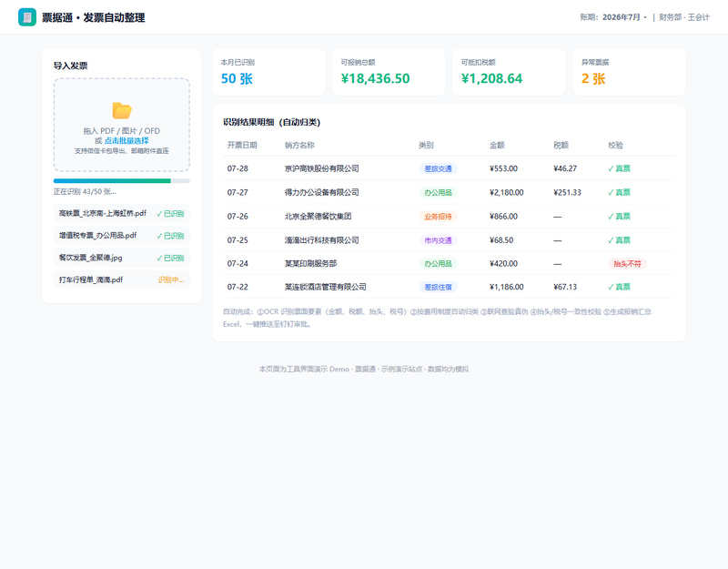Click the 税额 column header
Screen dimensions: 728x569
pos(561,145)
